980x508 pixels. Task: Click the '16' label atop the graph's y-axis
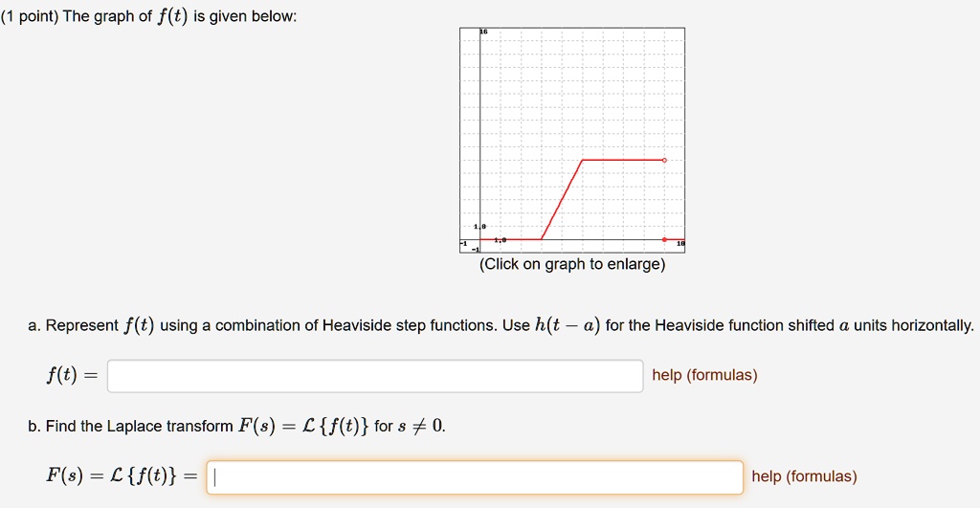point(483,32)
